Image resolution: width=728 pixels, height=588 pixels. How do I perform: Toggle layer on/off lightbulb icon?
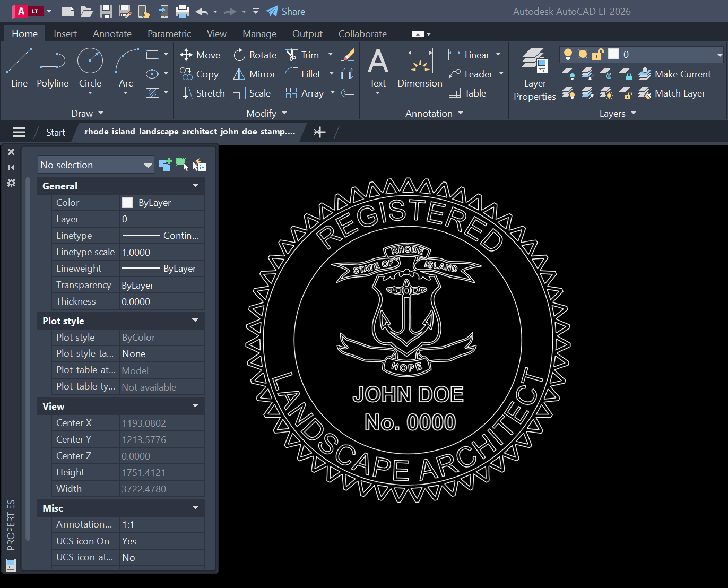568,54
